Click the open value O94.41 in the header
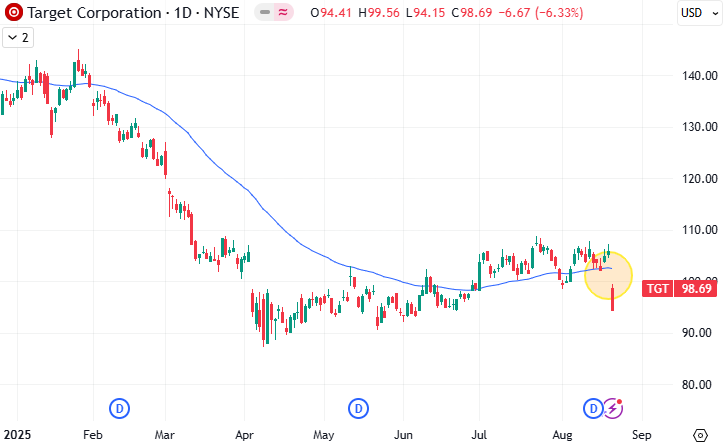This screenshot has height=444, width=723. pos(331,13)
